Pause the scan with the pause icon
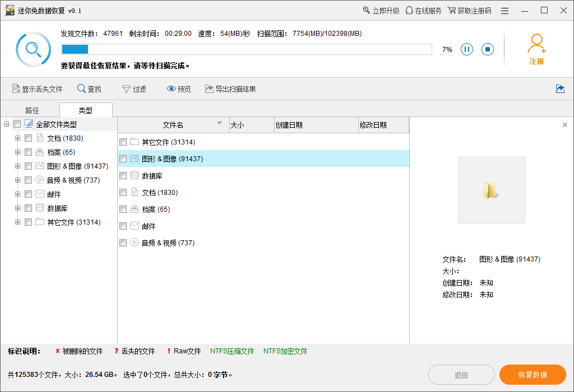This screenshot has height=392, width=574. point(466,49)
